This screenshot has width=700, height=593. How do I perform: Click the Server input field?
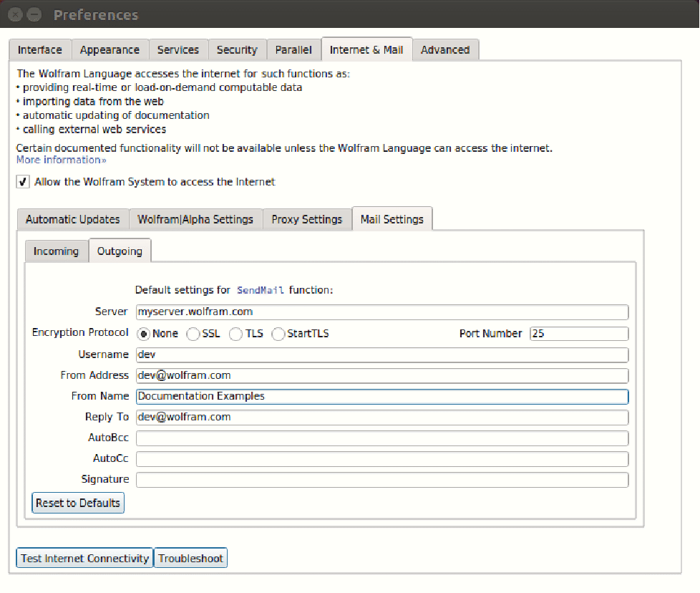[381, 312]
